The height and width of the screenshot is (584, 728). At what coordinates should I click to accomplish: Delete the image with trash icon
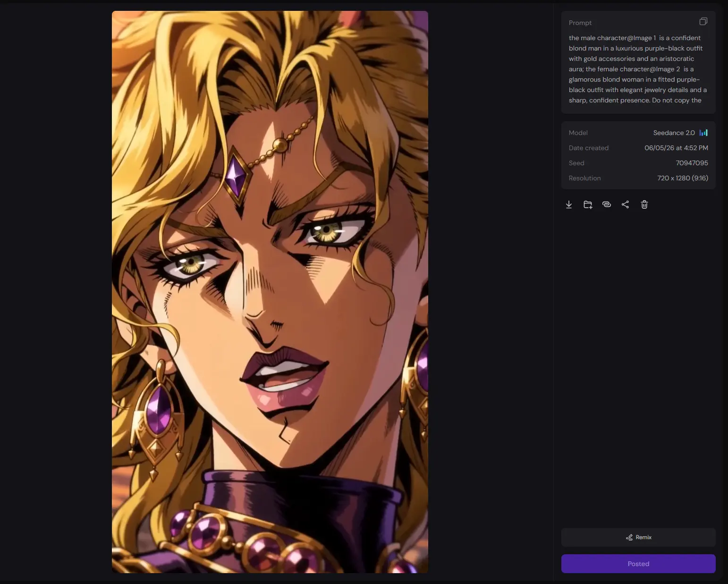coord(644,204)
